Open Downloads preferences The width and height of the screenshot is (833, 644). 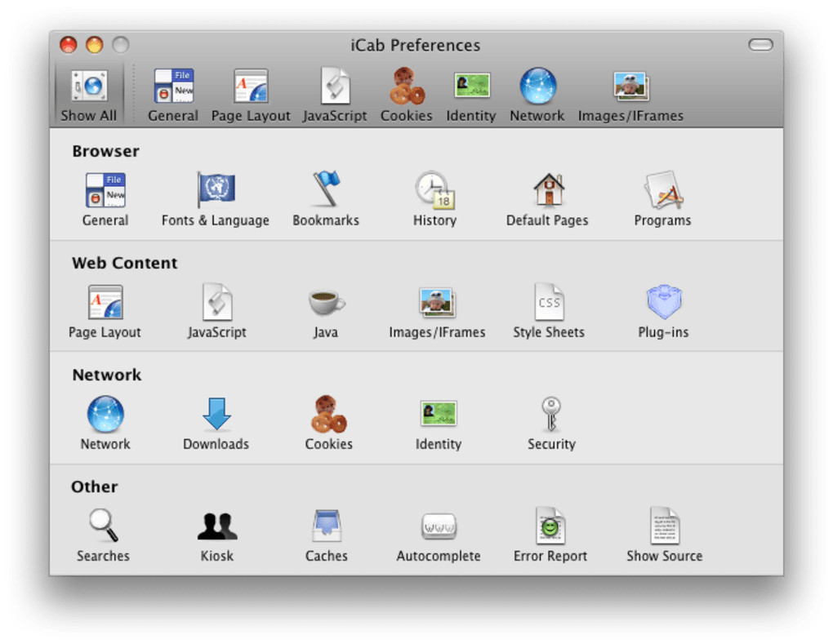coord(216,423)
